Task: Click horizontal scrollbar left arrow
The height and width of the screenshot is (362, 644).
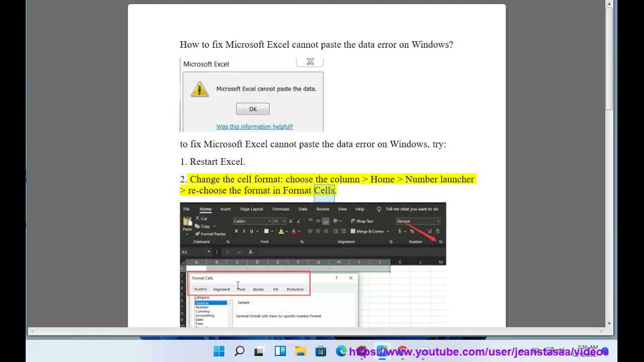Action: (32, 331)
